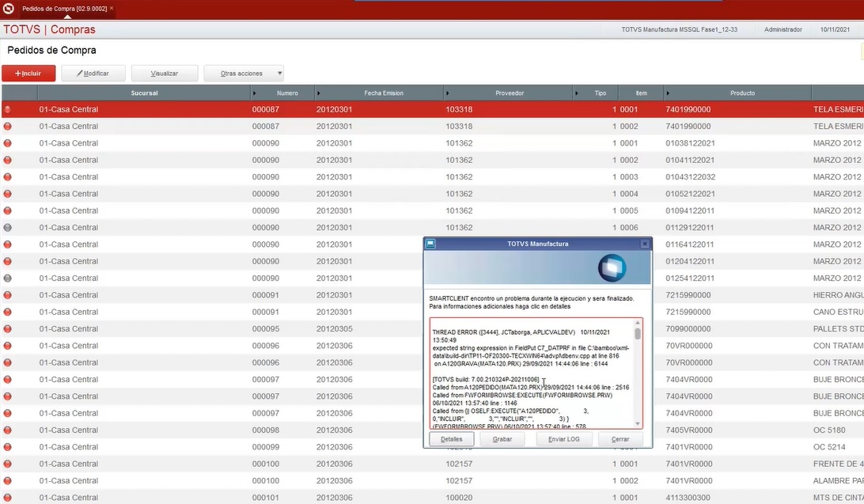Click status dot of order 000095 row
Screen dimensions: 864x504
tap(8, 329)
